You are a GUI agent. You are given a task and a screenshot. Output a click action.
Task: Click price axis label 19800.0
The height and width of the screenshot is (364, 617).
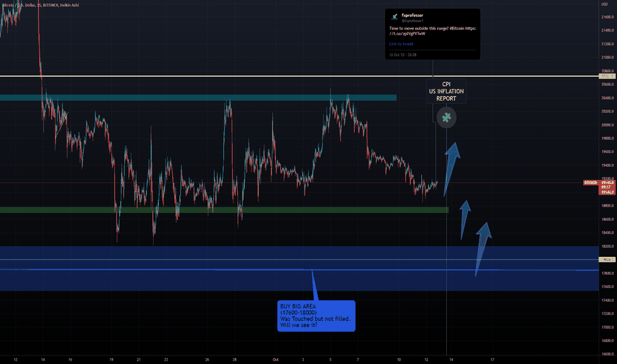tap(607, 138)
